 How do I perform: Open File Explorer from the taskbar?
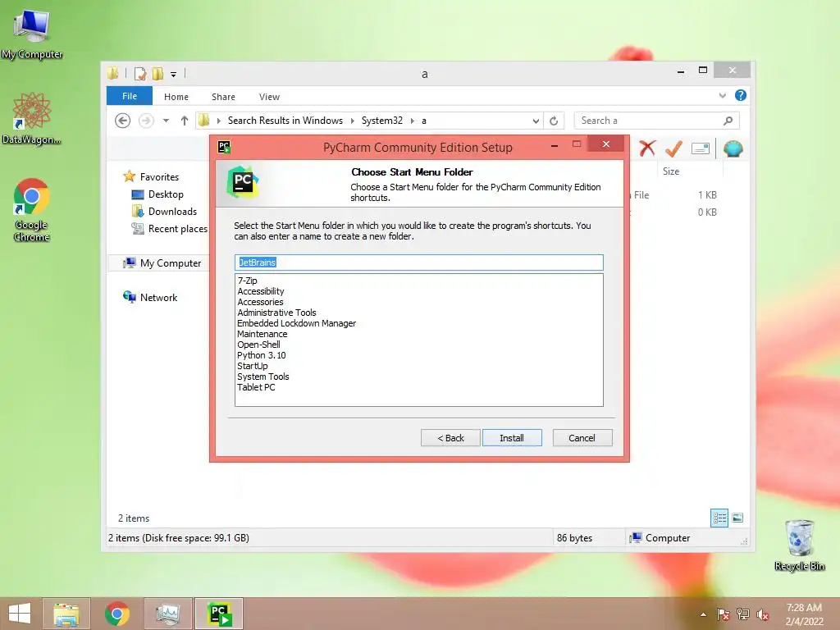(66, 614)
